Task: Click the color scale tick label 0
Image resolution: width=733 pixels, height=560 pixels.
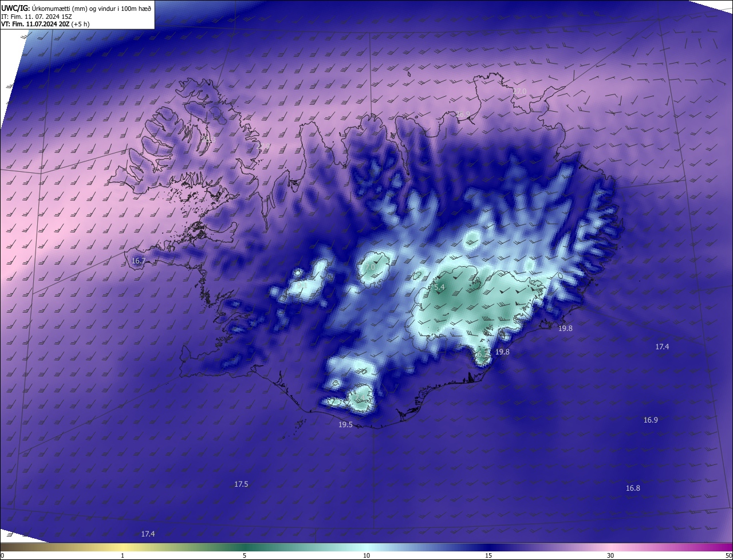Action: click(x=2, y=555)
